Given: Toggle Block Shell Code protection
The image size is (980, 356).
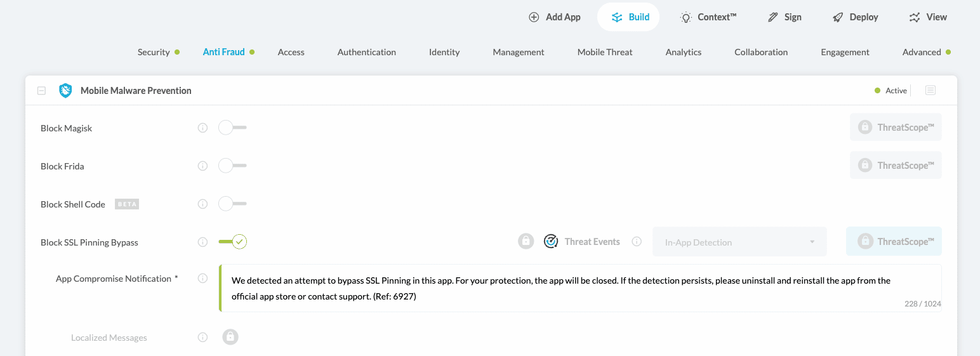Looking at the screenshot, I should point(232,204).
